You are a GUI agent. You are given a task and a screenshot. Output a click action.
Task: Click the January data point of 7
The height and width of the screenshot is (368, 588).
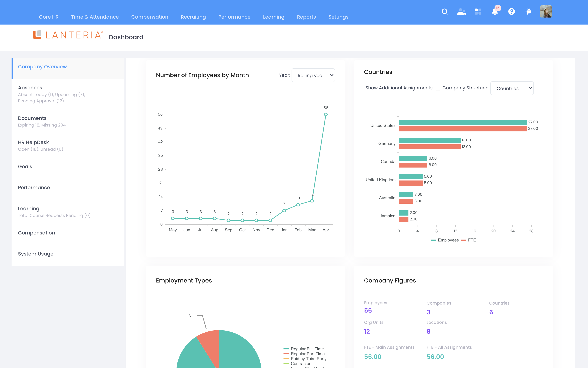(284, 210)
